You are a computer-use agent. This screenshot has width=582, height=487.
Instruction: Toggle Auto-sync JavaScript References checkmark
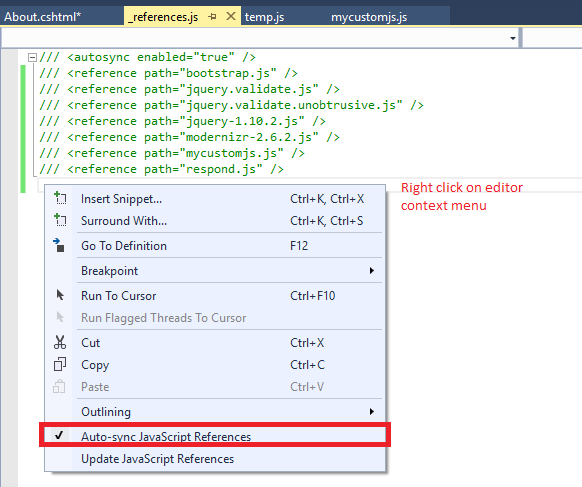coord(59,435)
